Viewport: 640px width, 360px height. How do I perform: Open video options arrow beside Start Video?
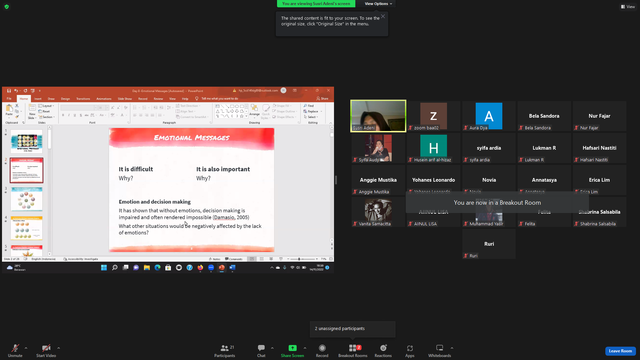pos(58,348)
